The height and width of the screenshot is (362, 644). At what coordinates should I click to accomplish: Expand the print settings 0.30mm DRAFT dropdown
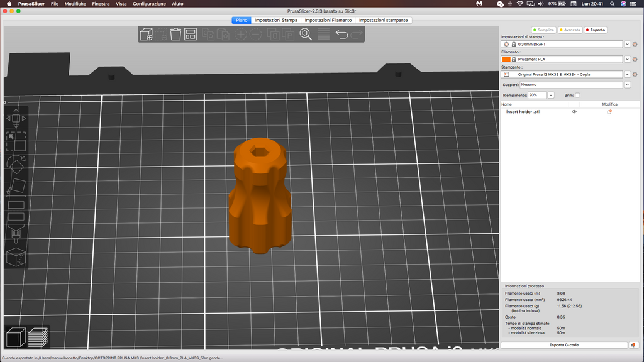click(x=627, y=45)
